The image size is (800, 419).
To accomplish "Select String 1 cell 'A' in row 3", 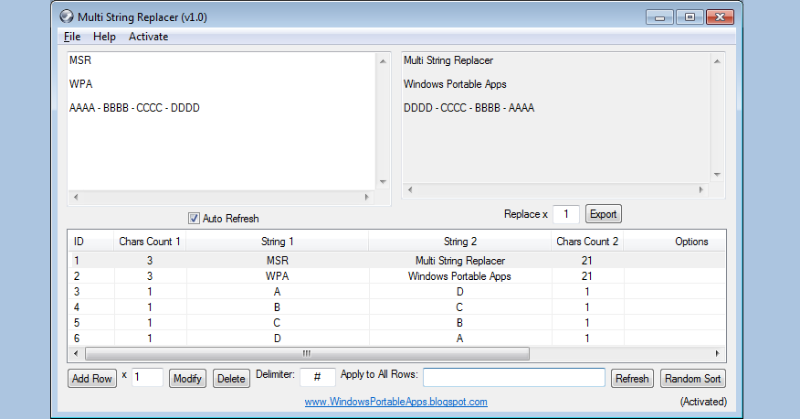I will tap(277, 292).
